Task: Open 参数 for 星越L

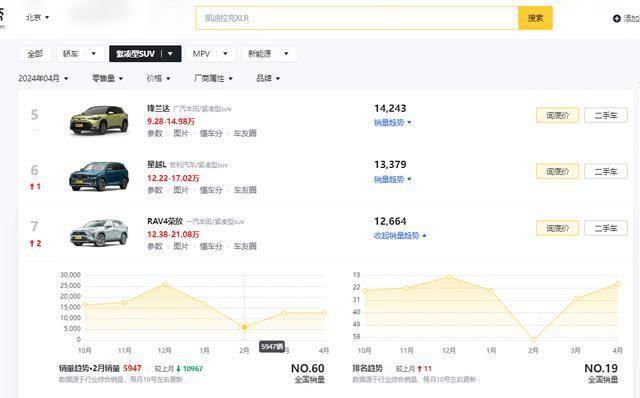Action: click(155, 190)
